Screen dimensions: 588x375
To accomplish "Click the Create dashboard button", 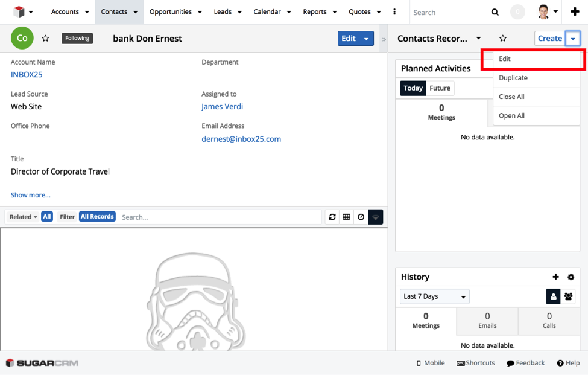I will 550,39.
